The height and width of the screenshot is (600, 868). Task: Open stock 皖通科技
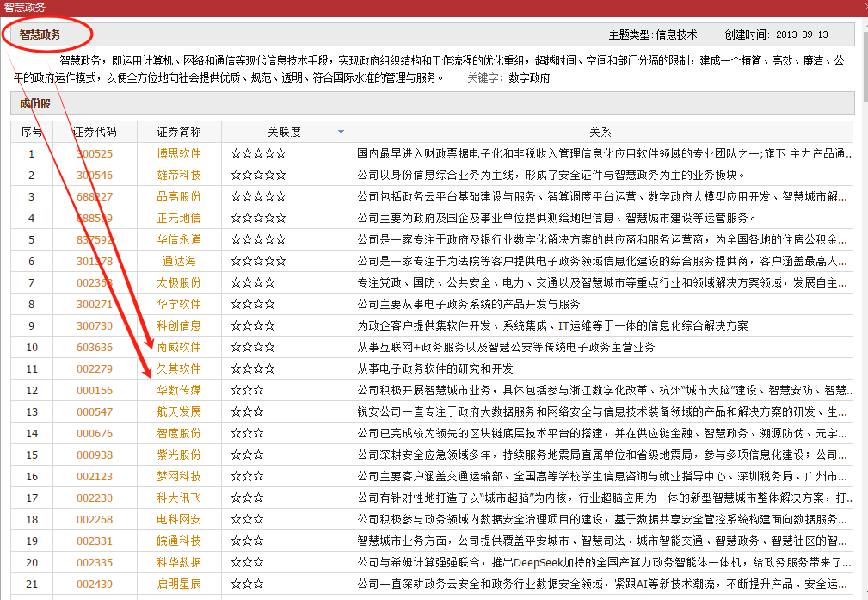point(179,541)
